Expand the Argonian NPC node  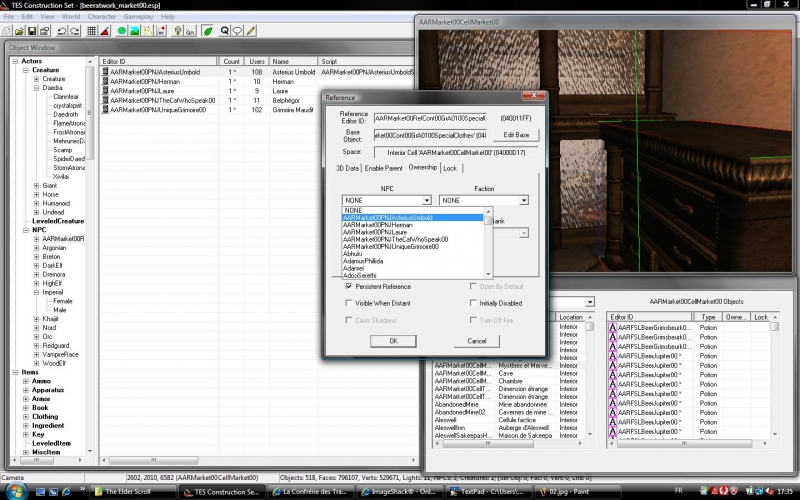pos(36,248)
